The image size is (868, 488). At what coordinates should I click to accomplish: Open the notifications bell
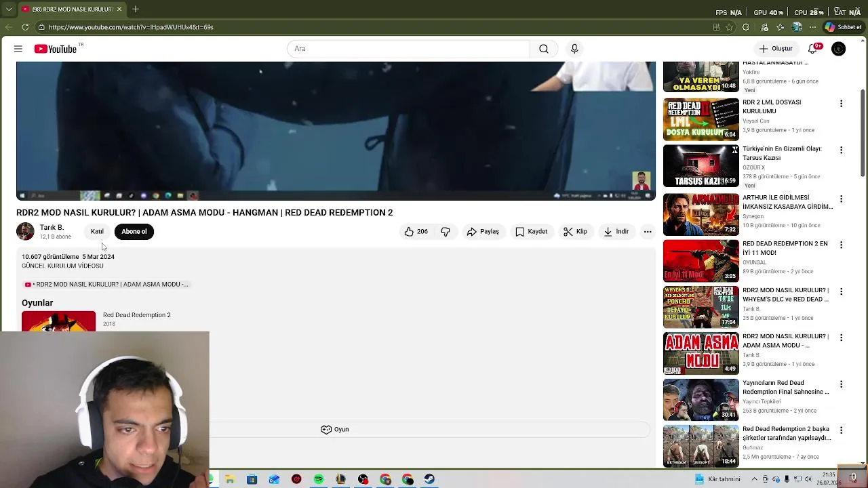point(813,49)
